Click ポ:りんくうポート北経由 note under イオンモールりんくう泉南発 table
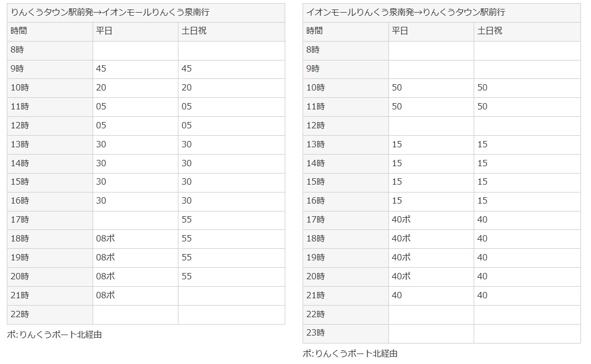The height and width of the screenshot is (364, 591). pos(350,354)
